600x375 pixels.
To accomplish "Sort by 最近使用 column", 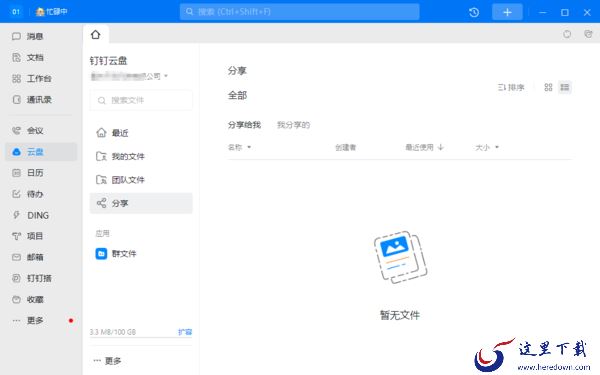I will point(424,147).
